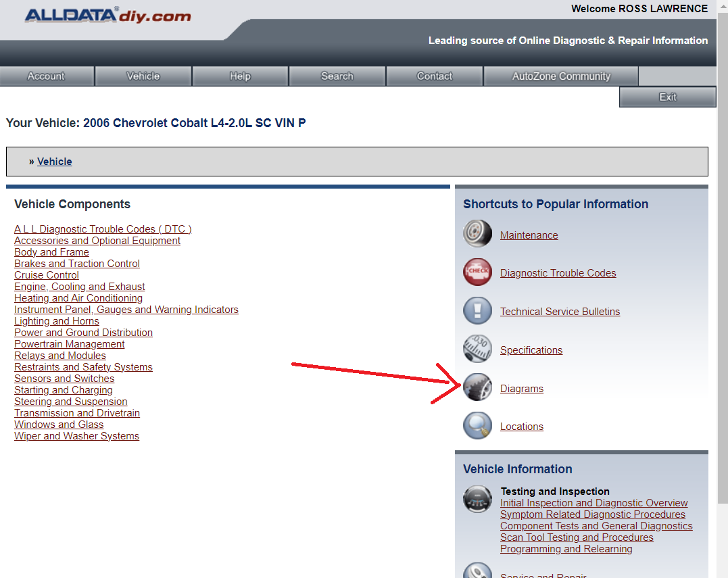The width and height of the screenshot is (728, 578).
Task: Click the Testing and Inspection dashboard icon
Action: pyautogui.click(x=477, y=499)
